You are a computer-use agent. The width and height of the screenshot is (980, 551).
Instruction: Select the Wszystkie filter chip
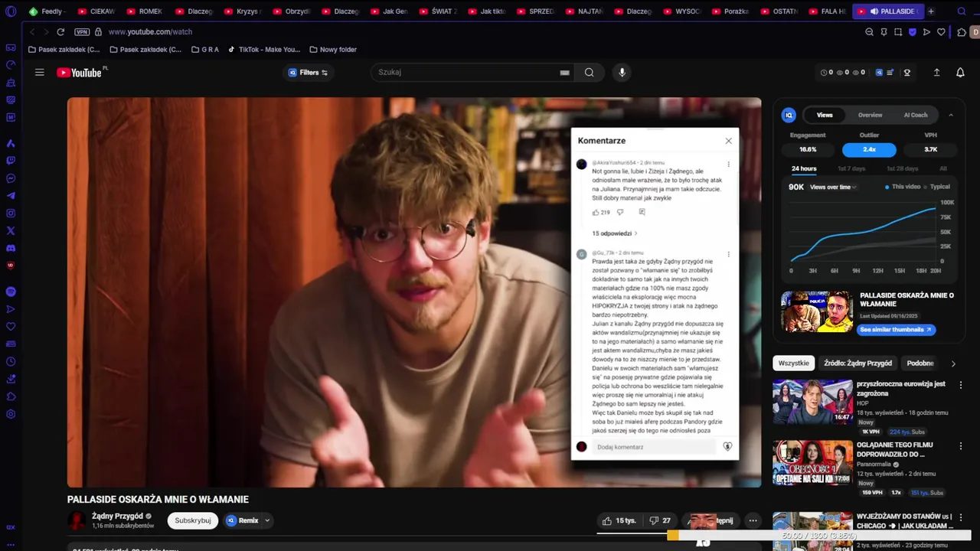(x=793, y=364)
